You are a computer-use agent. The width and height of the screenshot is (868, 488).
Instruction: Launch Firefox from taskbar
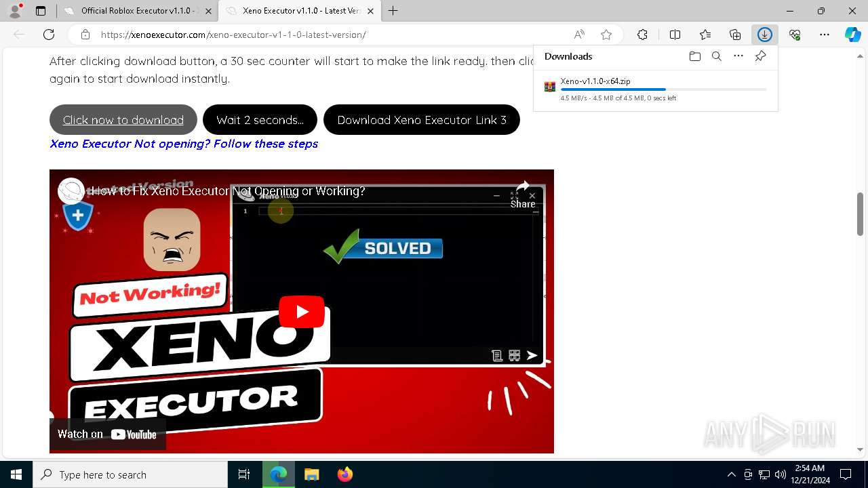pyautogui.click(x=344, y=474)
